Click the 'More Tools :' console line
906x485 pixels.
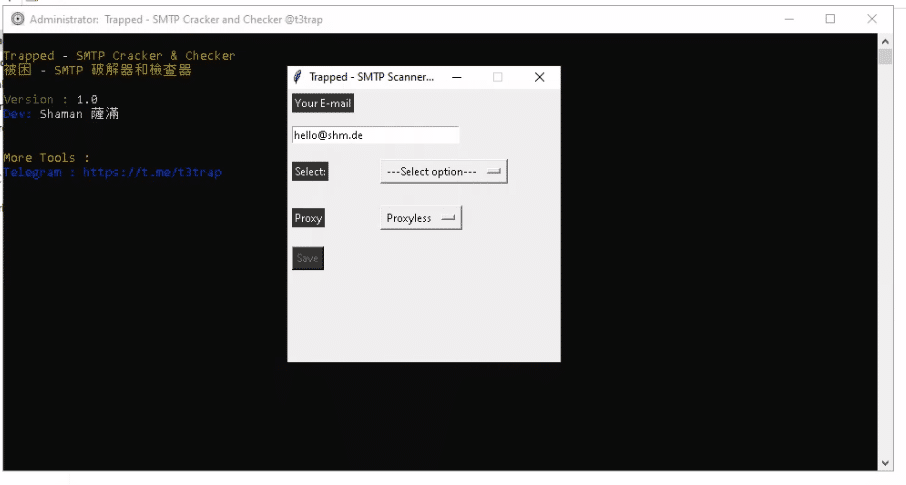point(46,158)
